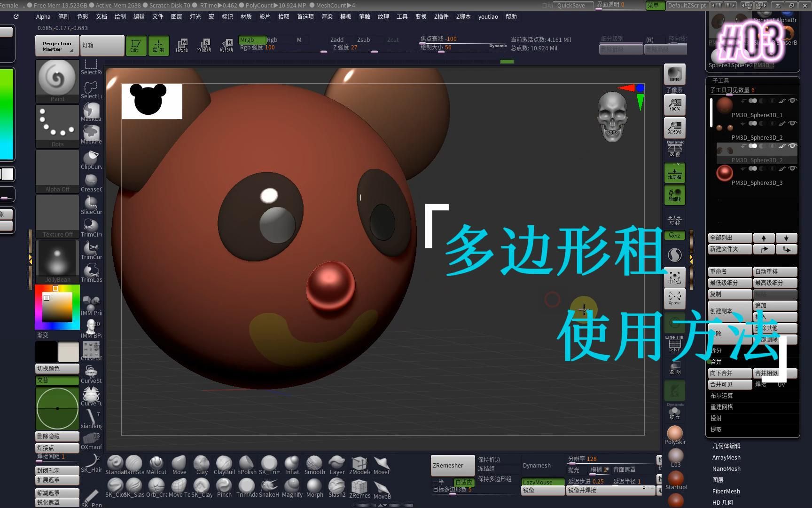The image size is (812, 508).
Task: Select the ZModeler brush
Action: click(x=359, y=463)
